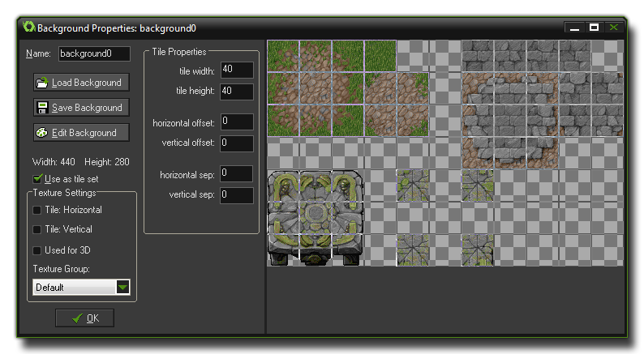The image size is (644, 354).
Task: Select the vertical offset field
Action: [236, 143]
